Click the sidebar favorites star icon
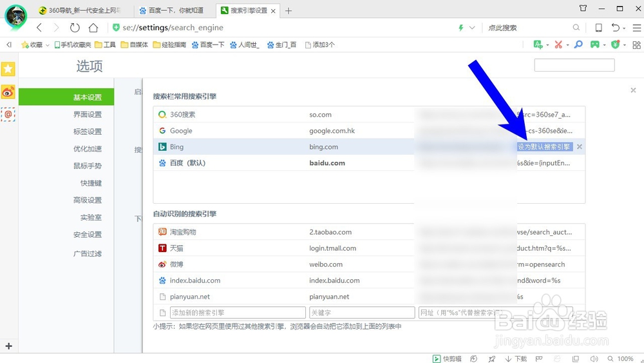Viewport: 644px width, 363px height. click(8, 69)
